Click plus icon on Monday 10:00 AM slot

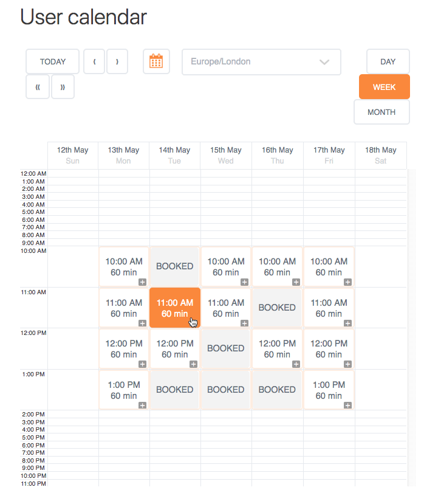pos(142,282)
